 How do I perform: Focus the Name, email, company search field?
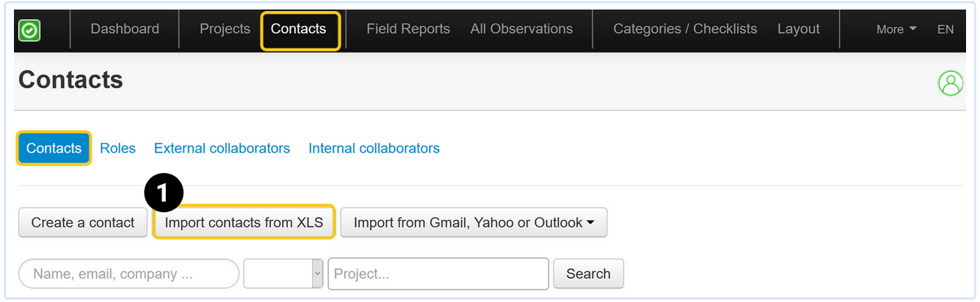click(128, 274)
